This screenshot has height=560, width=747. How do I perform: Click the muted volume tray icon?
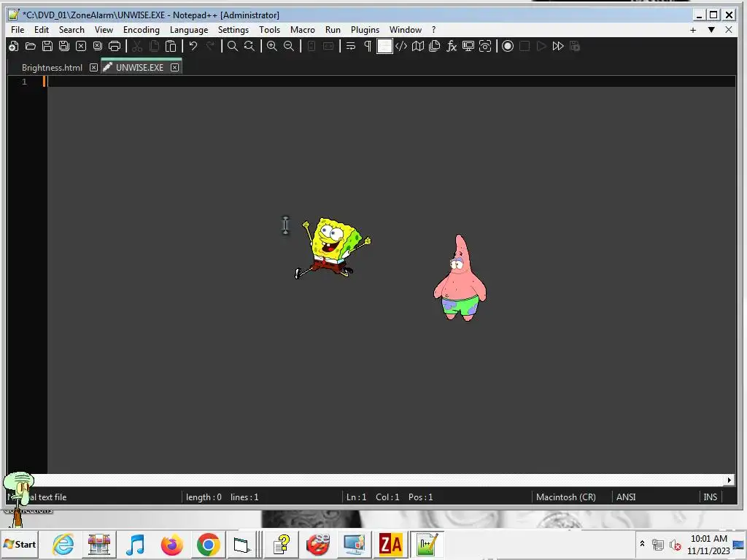click(x=675, y=544)
